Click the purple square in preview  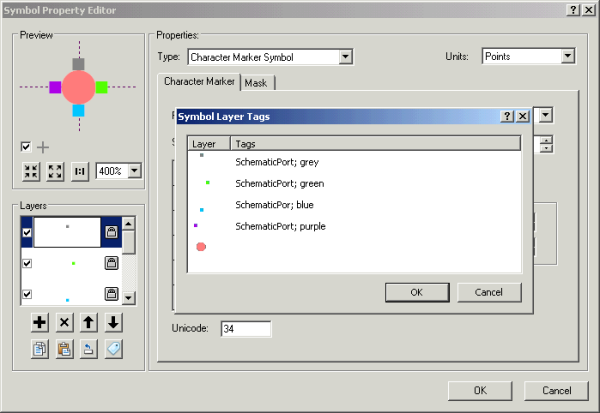point(55,87)
